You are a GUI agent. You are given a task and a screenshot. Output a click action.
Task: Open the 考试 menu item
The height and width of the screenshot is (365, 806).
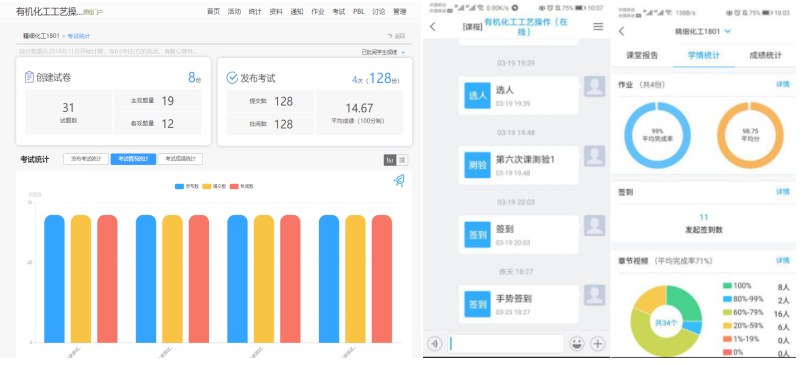point(338,11)
